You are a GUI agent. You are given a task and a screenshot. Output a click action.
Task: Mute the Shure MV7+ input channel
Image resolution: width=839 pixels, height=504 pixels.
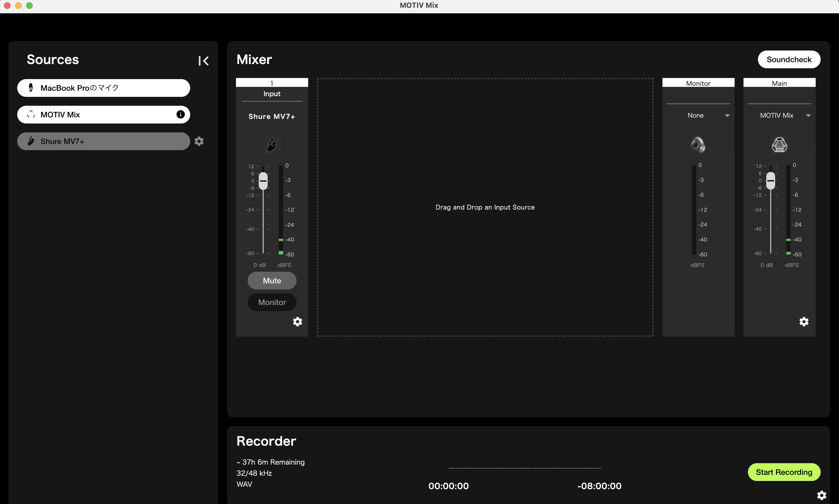272,281
